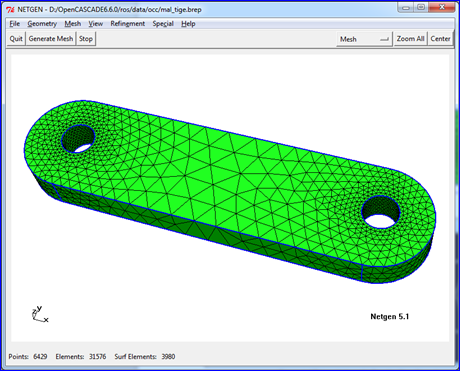The image size is (460, 371).
Task: Maximize the NETGEN window
Action: (421, 7)
